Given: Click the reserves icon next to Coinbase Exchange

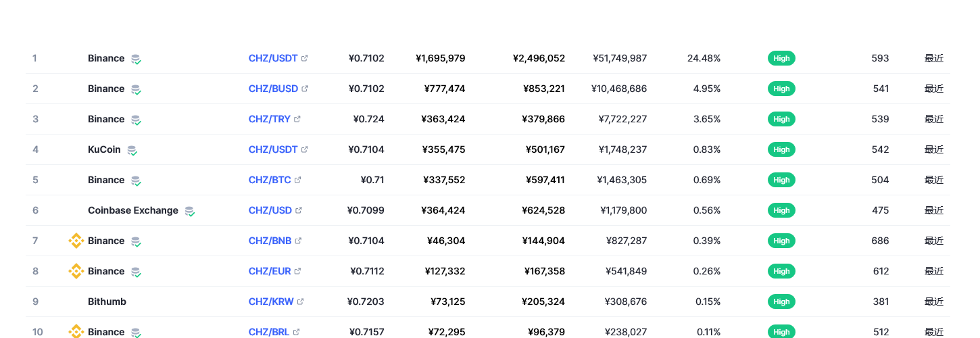Looking at the screenshot, I should (x=190, y=211).
